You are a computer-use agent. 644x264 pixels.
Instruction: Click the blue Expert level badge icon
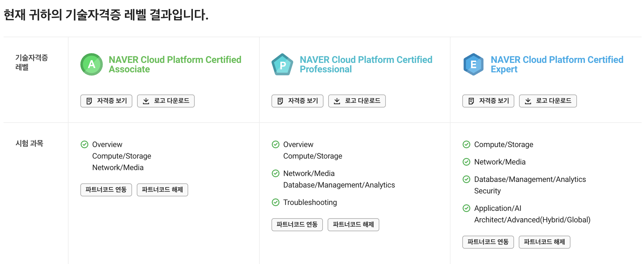[474, 64]
